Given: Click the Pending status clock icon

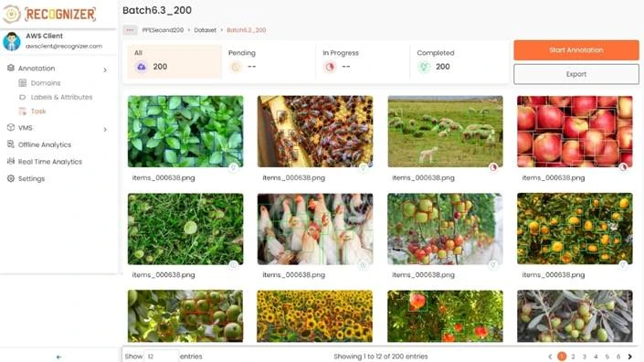Looking at the screenshot, I should click(x=236, y=67).
